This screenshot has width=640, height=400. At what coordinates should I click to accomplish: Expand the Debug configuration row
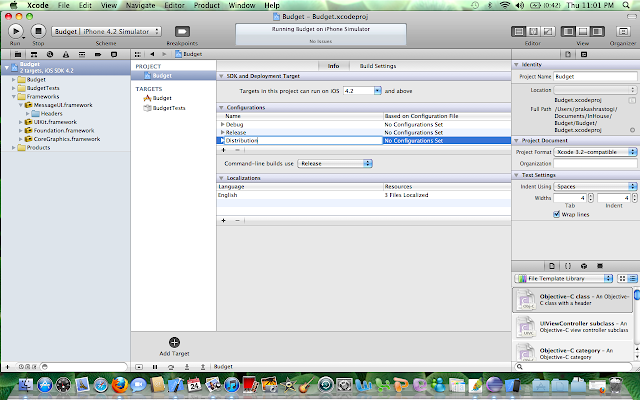click(222, 124)
